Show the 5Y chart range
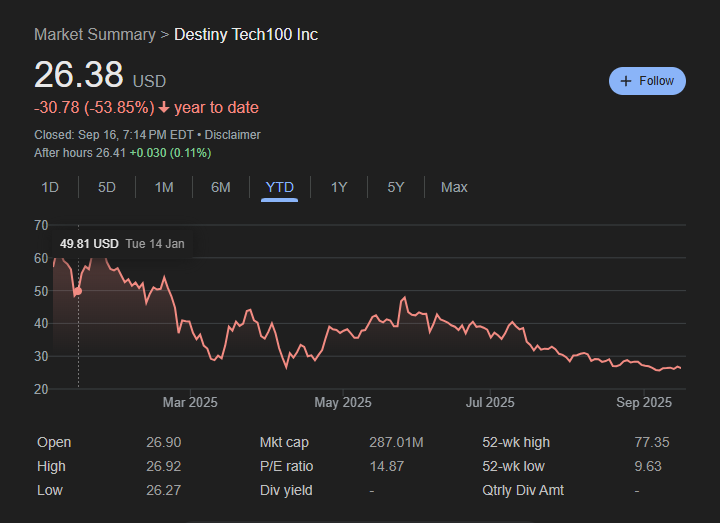The height and width of the screenshot is (523, 720). click(396, 187)
